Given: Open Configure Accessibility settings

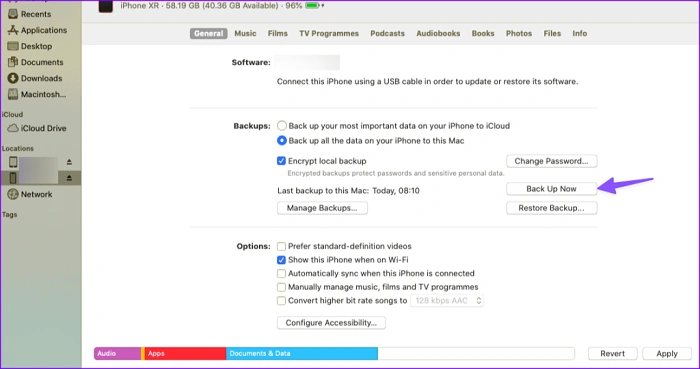Looking at the screenshot, I should point(331,323).
